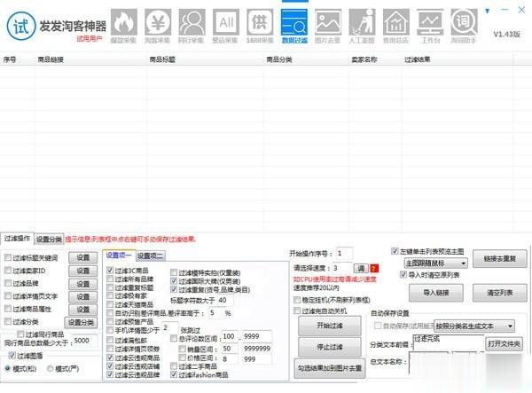Click the 清空列表 button
The width and height of the screenshot is (532, 393).
click(x=500, y=293)
